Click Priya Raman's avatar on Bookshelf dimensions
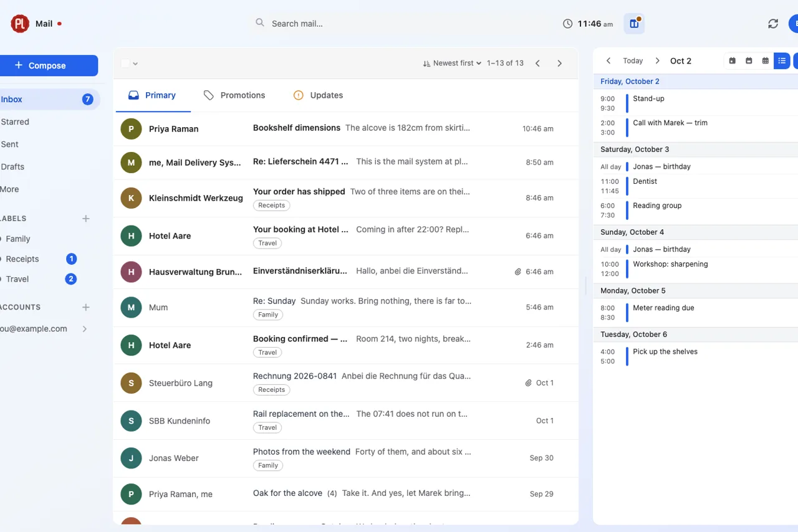This screenshot has height=532, width=798. (131, 129)
